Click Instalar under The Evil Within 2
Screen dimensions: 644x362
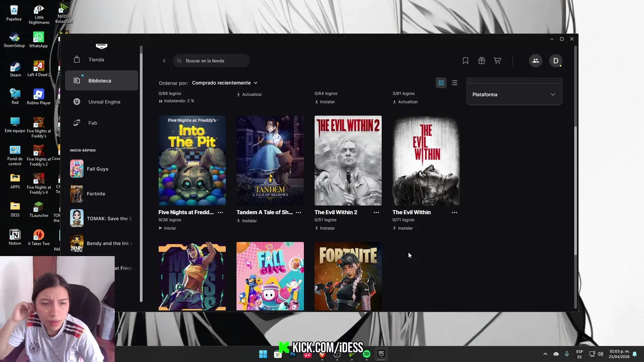(325, 228)
